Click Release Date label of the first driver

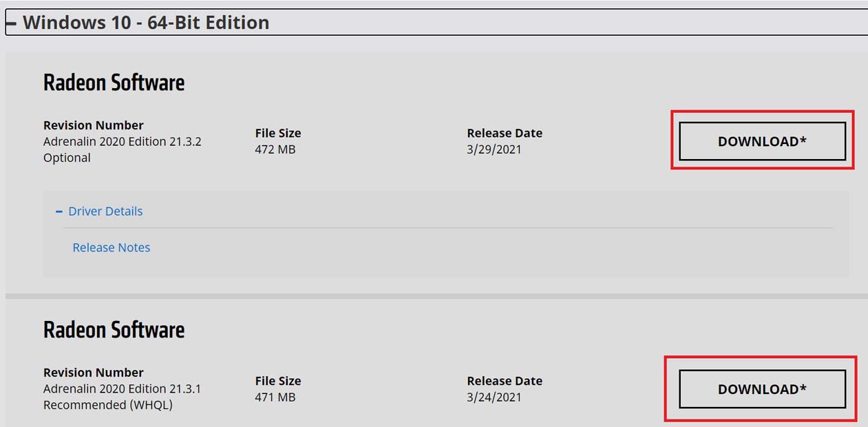pos(505,133)
